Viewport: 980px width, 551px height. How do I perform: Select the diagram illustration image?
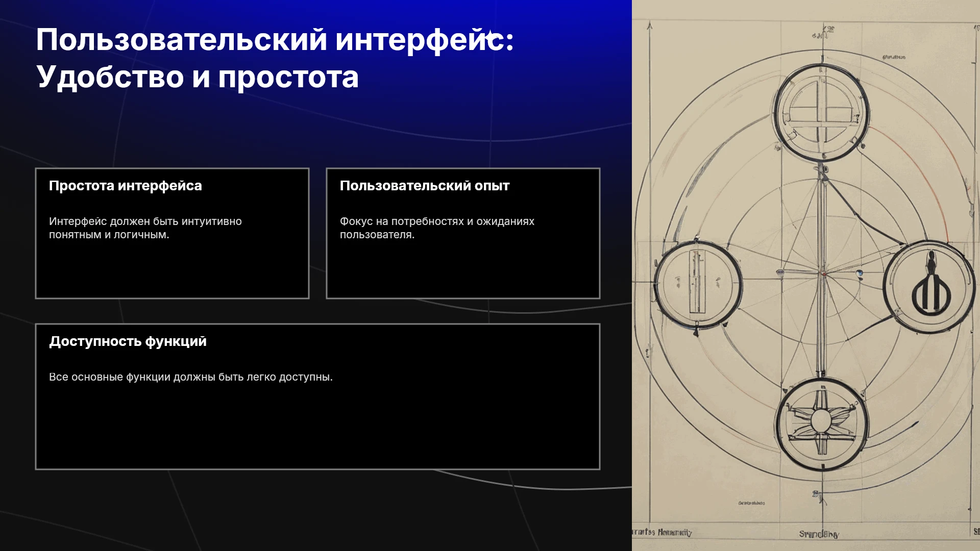coord(806,275)
